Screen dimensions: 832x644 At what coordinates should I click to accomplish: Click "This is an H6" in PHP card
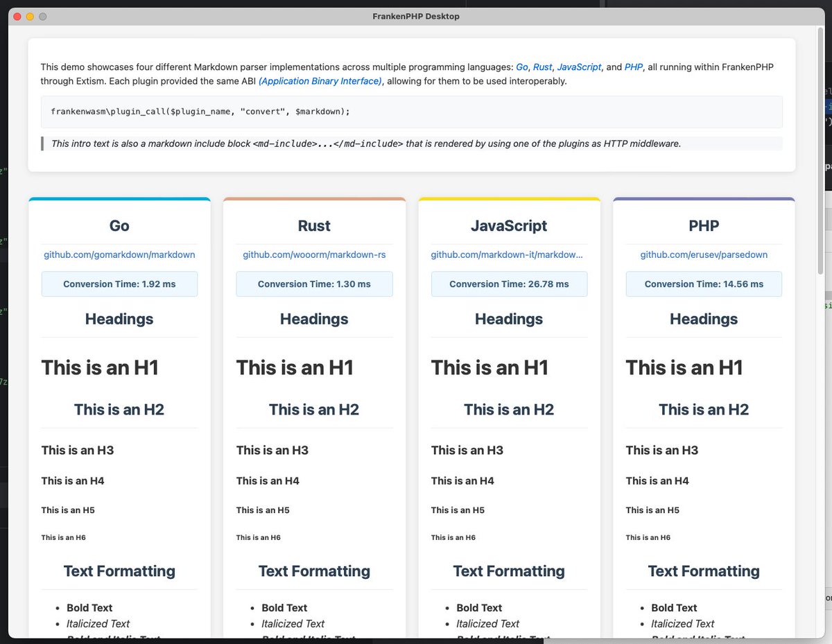[x=648, y=537]
